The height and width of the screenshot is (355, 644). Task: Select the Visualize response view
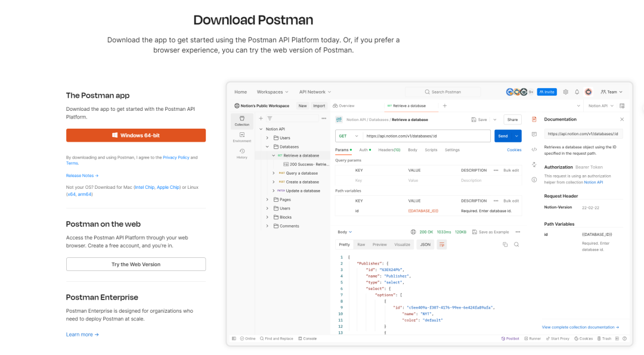[x=402, y=245]
